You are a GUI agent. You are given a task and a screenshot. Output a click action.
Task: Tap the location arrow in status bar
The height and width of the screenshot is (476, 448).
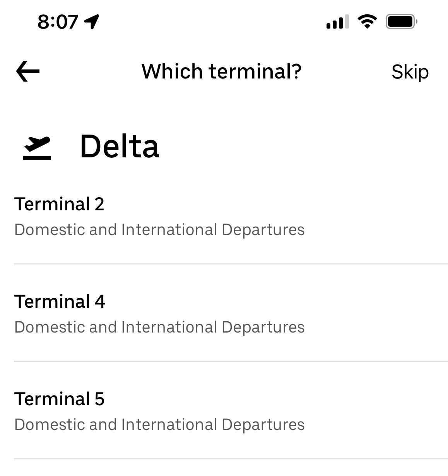coord(92,21)
